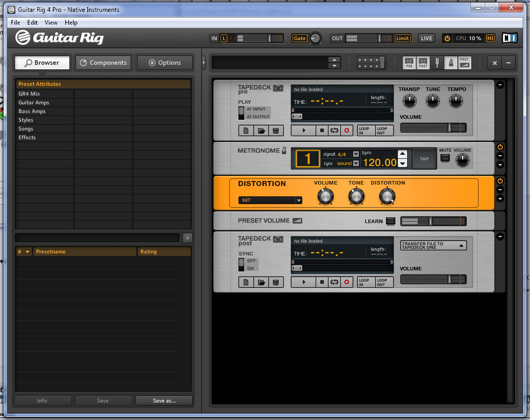The width and height of the screenshot is (530, 420).
Task: Enable Preset Volume LEARN
Action: (391, 221)
